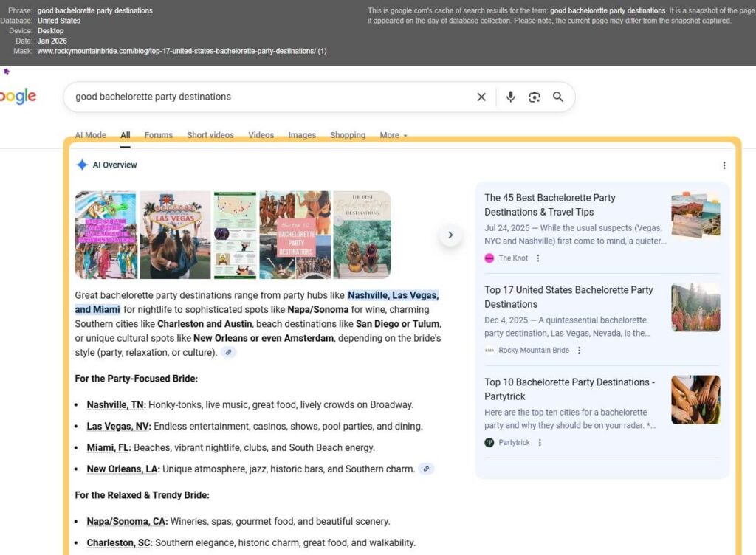This screenshot has height=555, width=756.
Task: Open Rocky Mountain Bride source options menu
Action: pyautogui.click(x=579, y=351)
